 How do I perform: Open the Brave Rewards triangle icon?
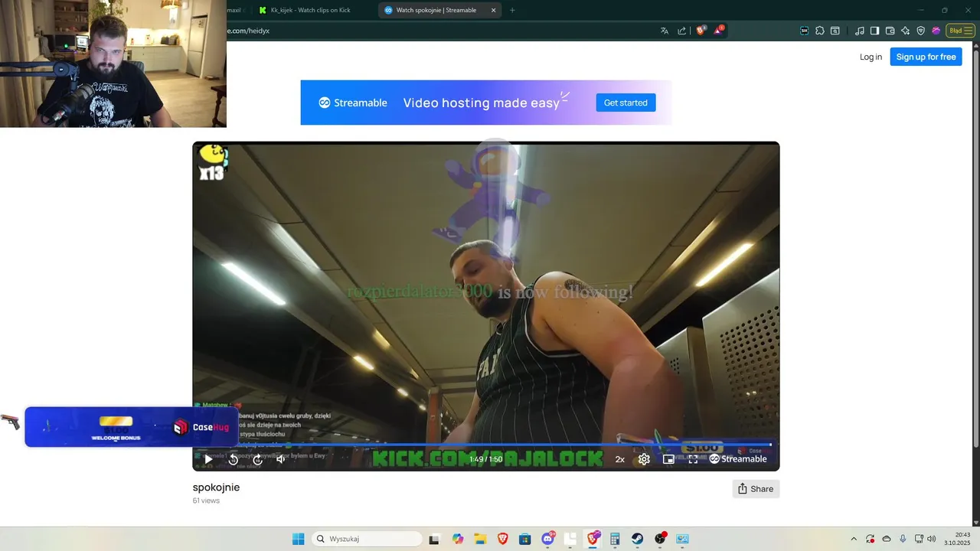point(719,31)
